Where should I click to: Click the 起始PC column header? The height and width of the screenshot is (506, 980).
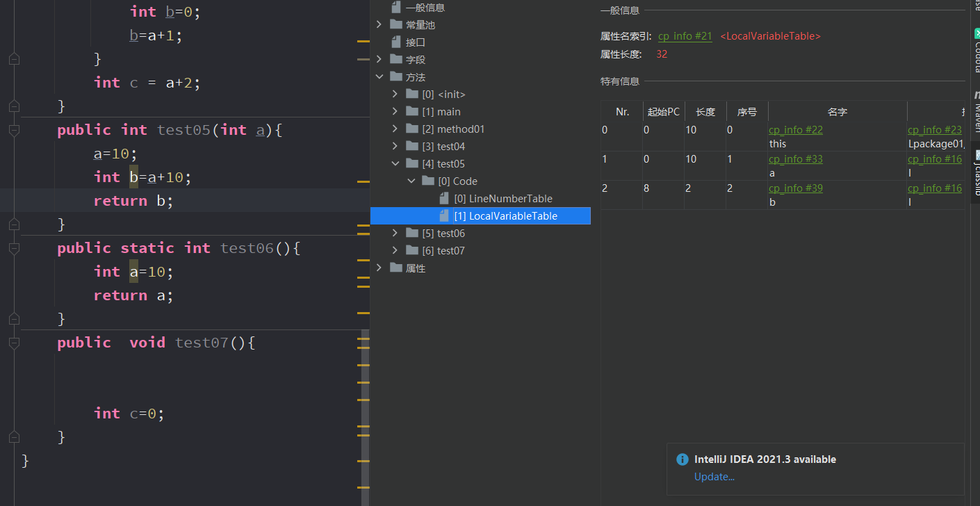click(664, 112)
